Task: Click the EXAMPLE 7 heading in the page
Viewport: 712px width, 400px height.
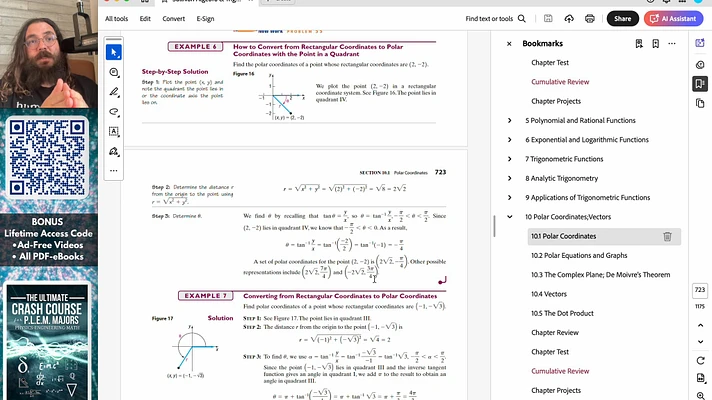Action: [205, 296]
